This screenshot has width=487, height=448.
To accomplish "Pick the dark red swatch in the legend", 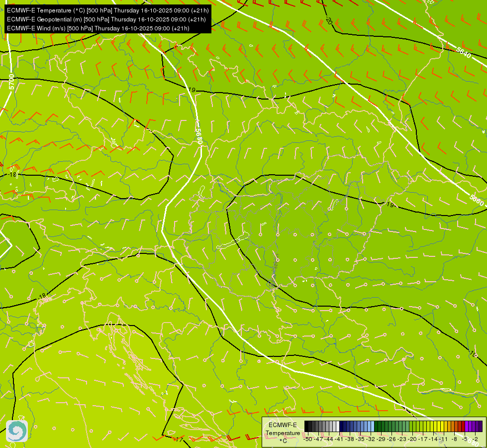I will 463,426.
